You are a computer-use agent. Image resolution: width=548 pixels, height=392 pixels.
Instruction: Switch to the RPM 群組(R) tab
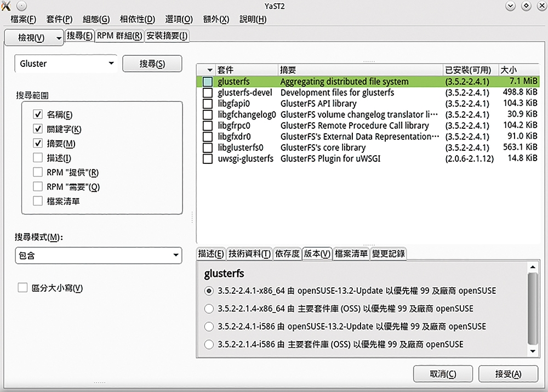[x=119, y=36]
